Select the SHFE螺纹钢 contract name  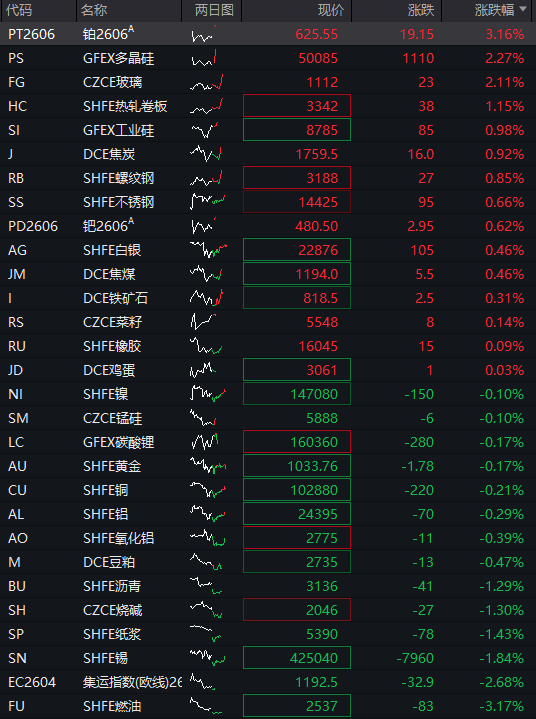(x=119, y=178)
